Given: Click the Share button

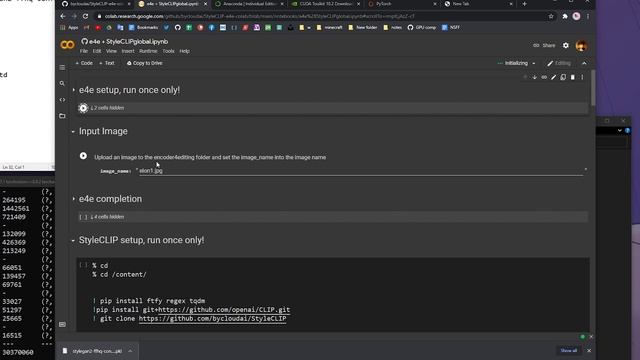Looking at the screenshot, I should (544, 45).
